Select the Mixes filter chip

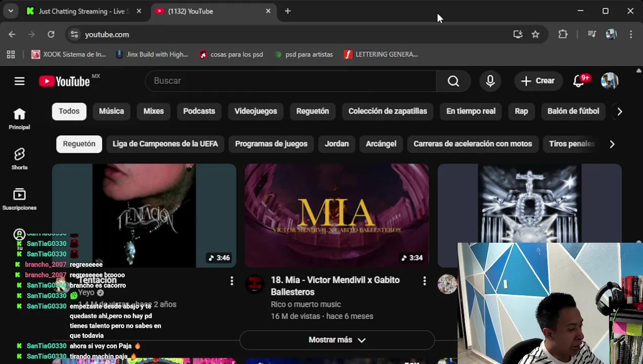click(x=154, y=111)
